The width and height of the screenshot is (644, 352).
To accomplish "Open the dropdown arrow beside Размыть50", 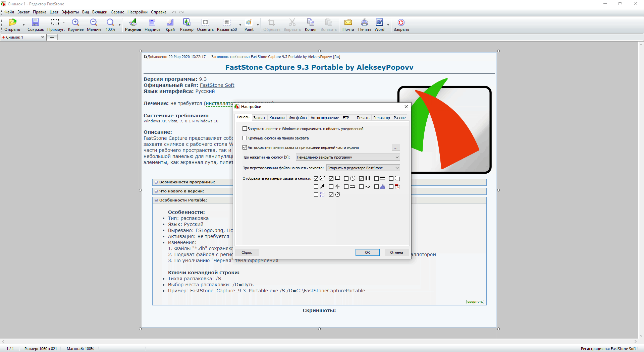I will [x=240, y=25].
